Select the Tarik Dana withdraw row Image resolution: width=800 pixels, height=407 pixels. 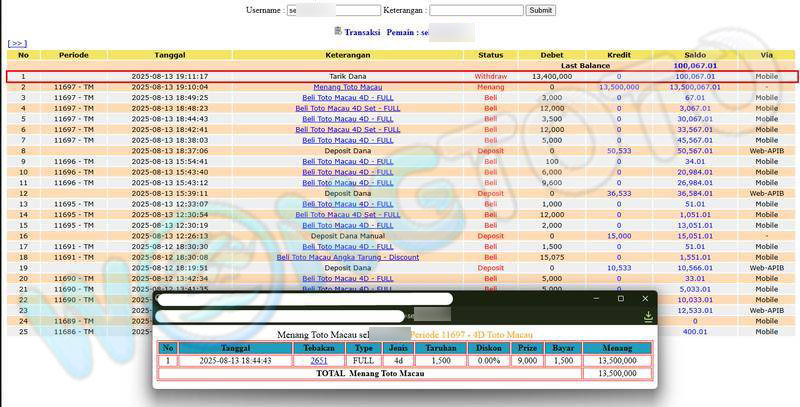point(347,76)
